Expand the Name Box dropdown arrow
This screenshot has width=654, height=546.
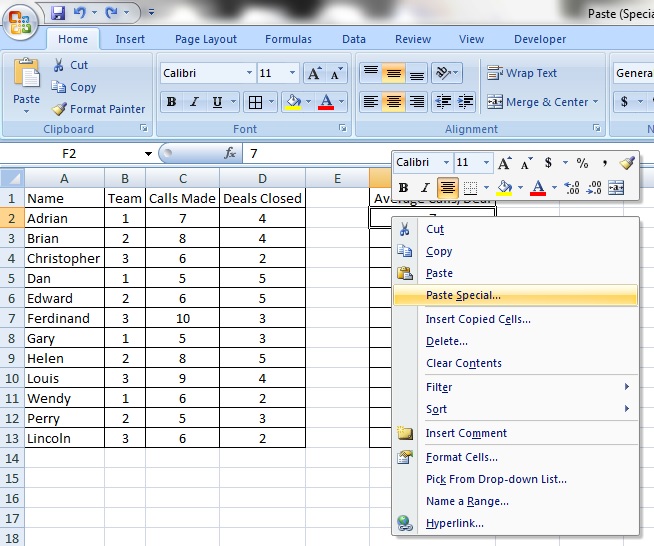148,154
